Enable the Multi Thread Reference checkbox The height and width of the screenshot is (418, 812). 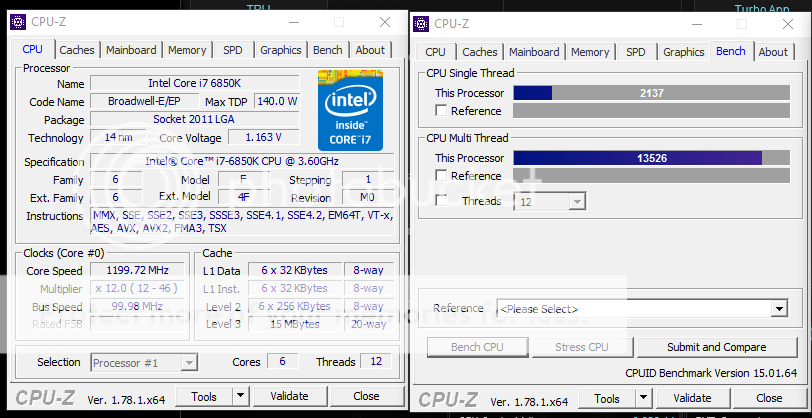click(441, 176)
